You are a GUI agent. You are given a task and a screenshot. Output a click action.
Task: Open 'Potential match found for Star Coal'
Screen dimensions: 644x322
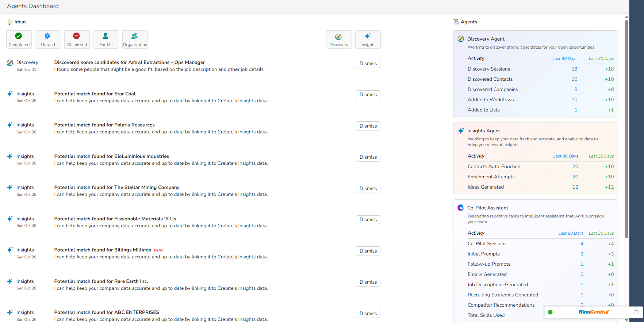pos(95,94)
